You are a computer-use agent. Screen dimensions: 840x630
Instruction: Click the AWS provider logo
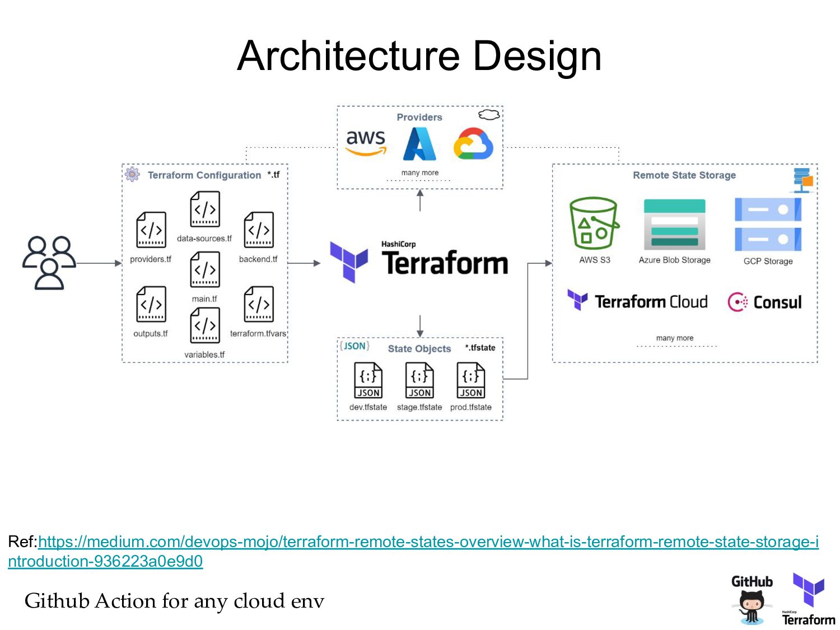coord(366,143)
